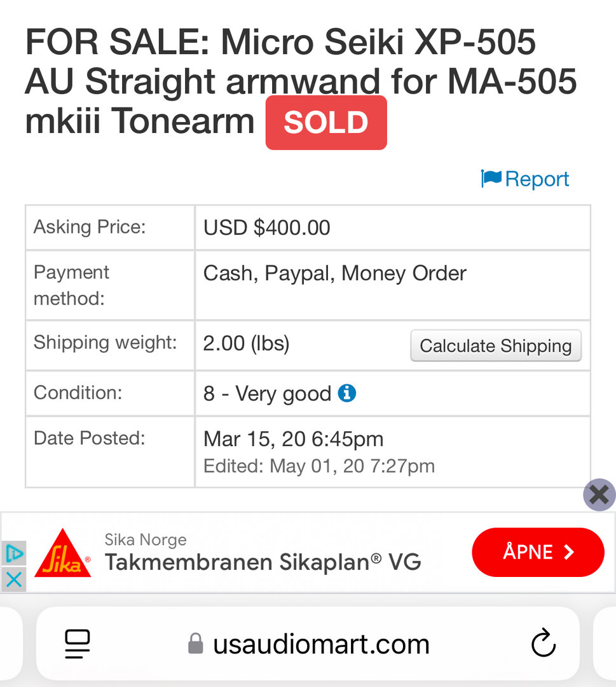The image size is (616, 687).
Task: Select the 8 - Very good condition text
Action: click(x=267, y=394)
